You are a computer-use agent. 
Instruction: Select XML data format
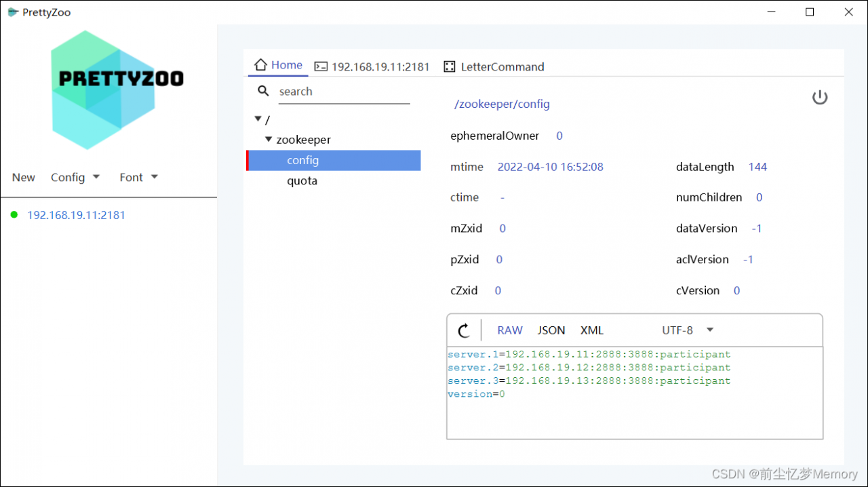click(x=592, y=330)
